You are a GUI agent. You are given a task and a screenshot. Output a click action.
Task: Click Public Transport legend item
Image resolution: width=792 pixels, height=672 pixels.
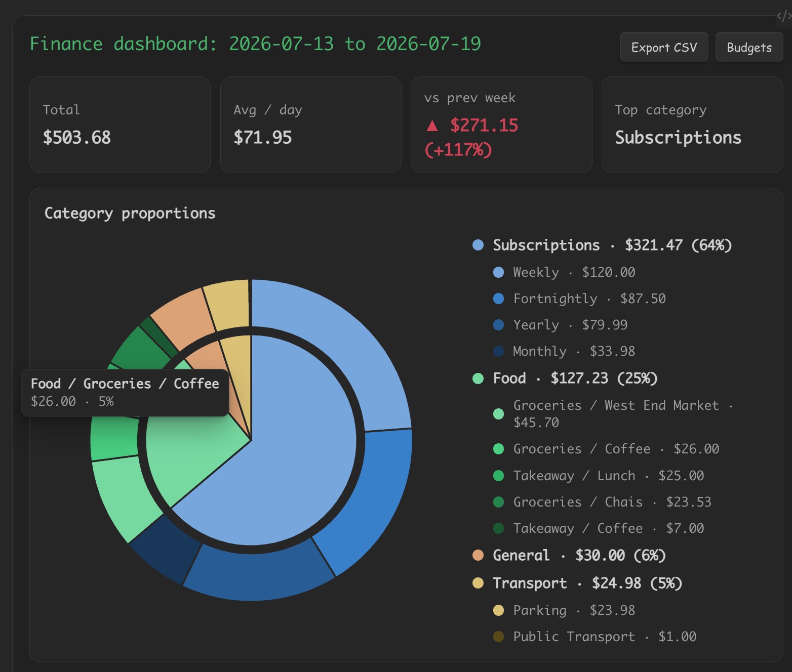tap(595, 637)
